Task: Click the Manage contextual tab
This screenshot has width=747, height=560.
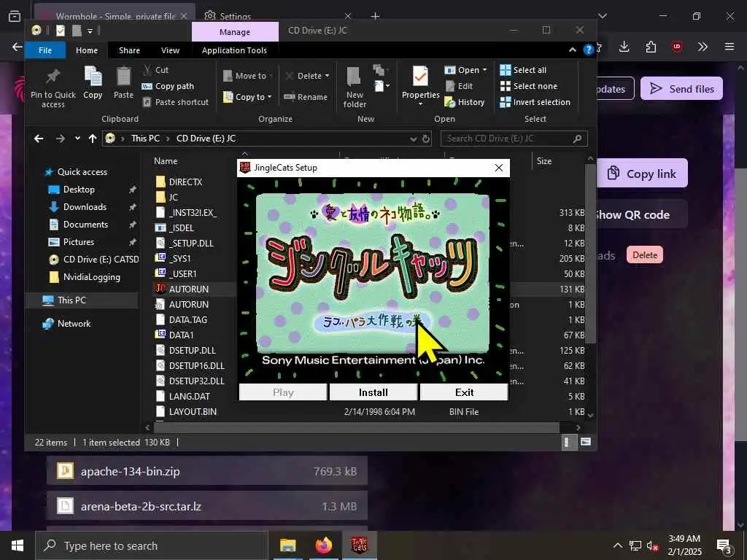Action: tap(235, 32)
